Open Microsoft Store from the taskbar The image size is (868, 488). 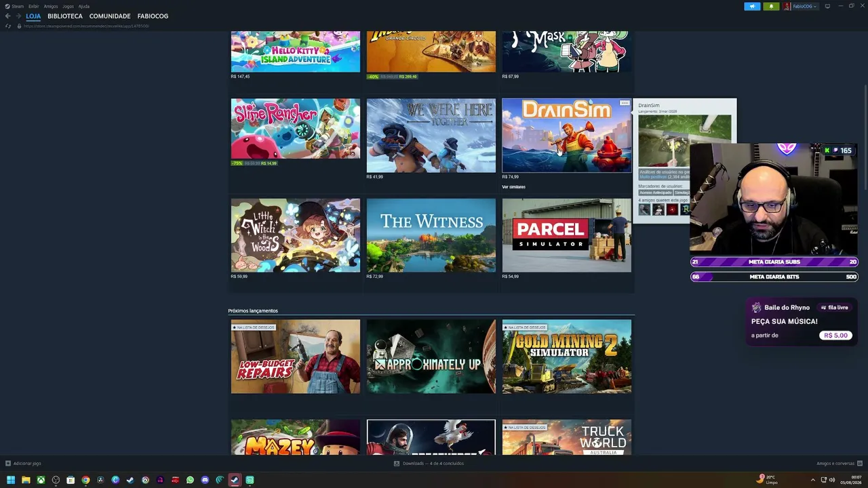pos(71,480)
